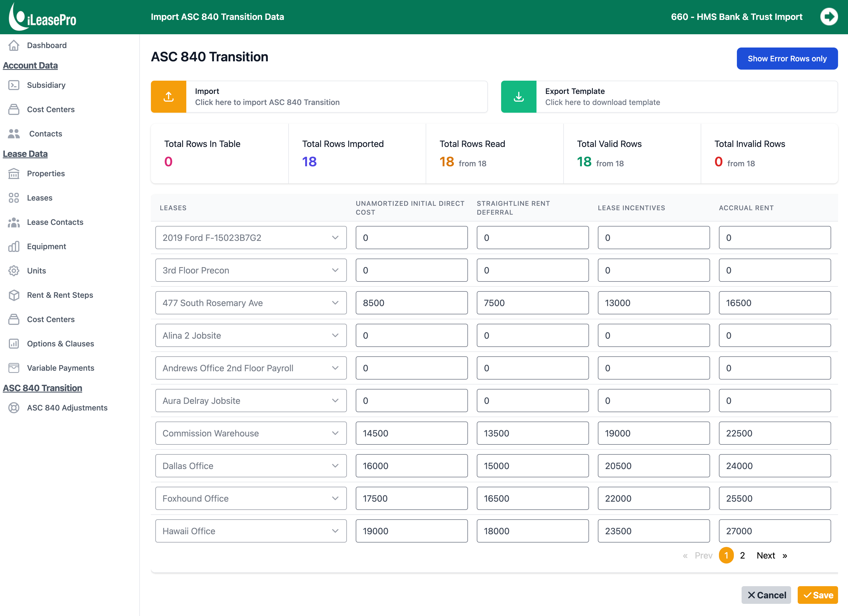Image resolution: width=848 pixels, height=616 pixels.
Task: Click the Leases grid icon
Action: [14, 198]
